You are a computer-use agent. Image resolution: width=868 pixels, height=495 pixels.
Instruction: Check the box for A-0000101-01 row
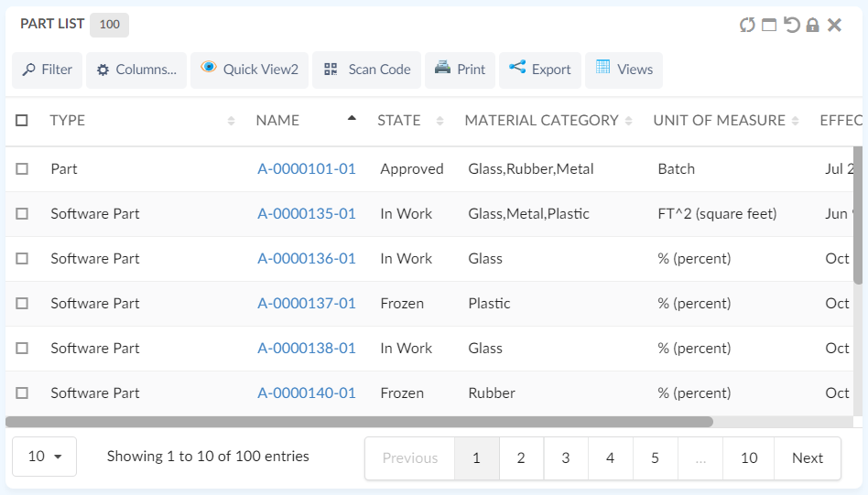coord(22,168)
